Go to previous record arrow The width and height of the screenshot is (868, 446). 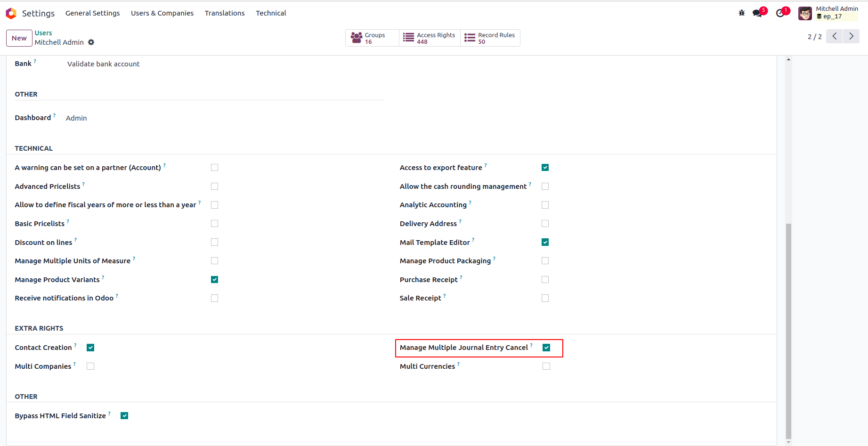834,36
